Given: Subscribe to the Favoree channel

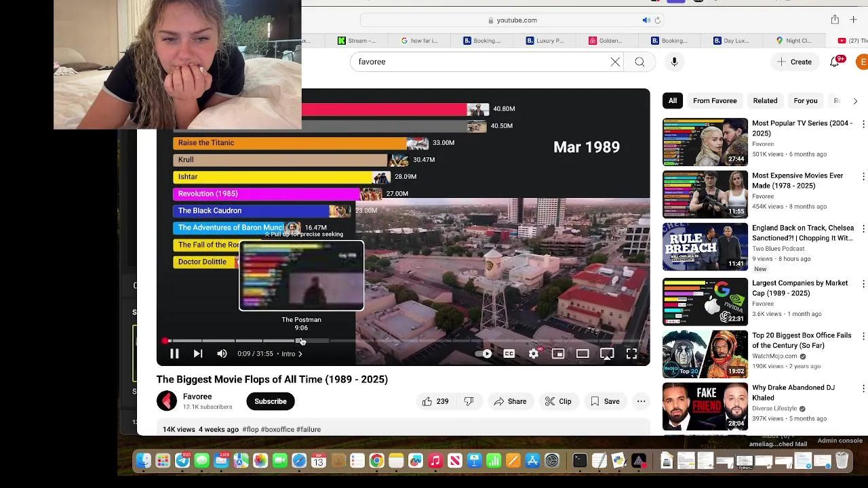Looking at the screenshot, I should [271, 401].
